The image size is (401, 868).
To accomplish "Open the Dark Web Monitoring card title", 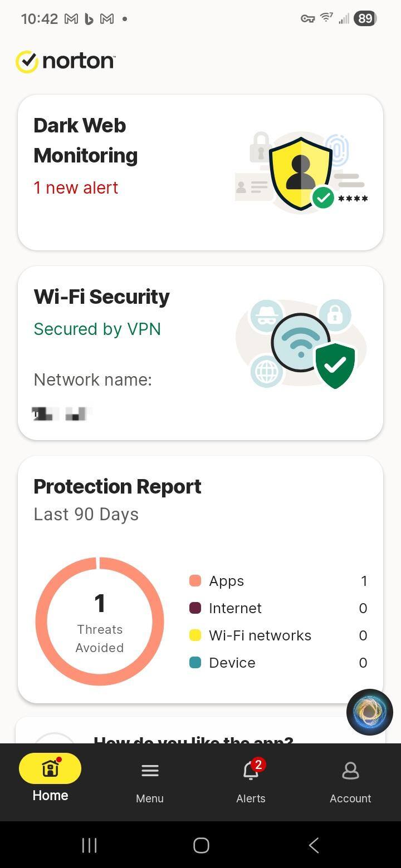I will coord(85,140).
